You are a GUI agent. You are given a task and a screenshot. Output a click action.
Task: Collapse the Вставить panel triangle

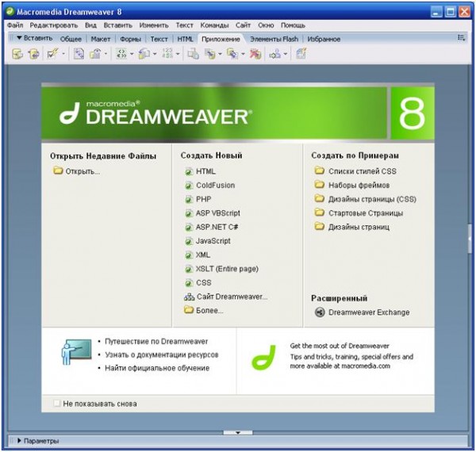19,38
